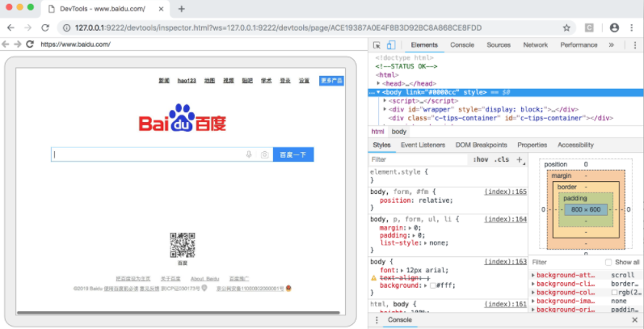The image size is (644, 329).
Task: Collapse the body element node
Action: pos(378,92)
